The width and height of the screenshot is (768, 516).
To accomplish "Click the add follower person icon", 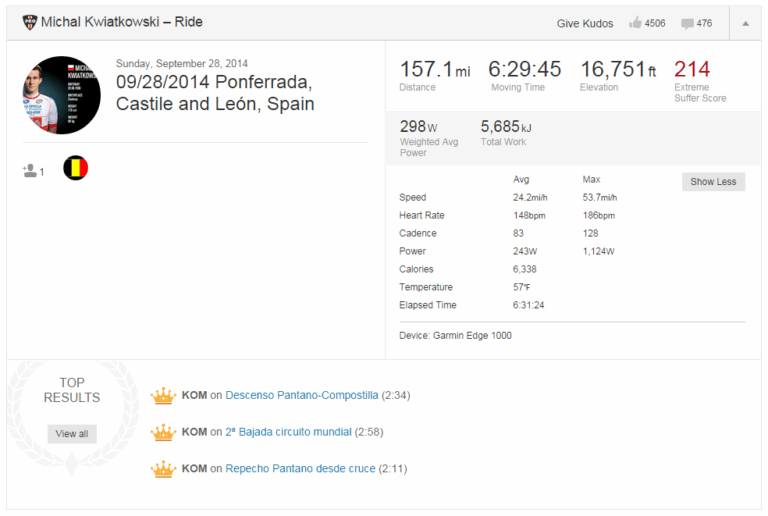I will click(x=29, y=171).
